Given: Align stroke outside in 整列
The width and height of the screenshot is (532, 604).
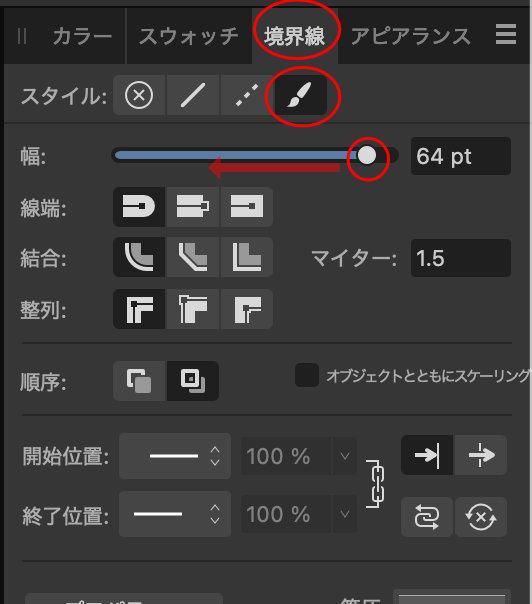Looking at the screenshot, I should (x=247, y=309).
